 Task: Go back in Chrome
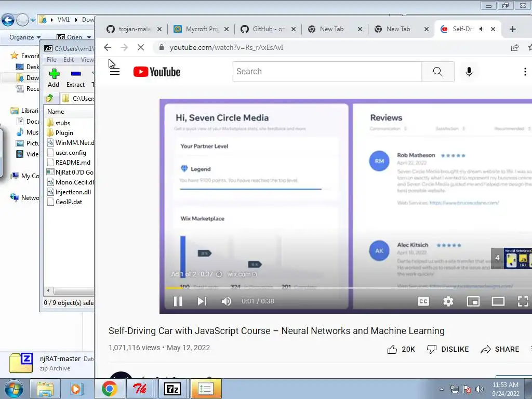(108, 47)
